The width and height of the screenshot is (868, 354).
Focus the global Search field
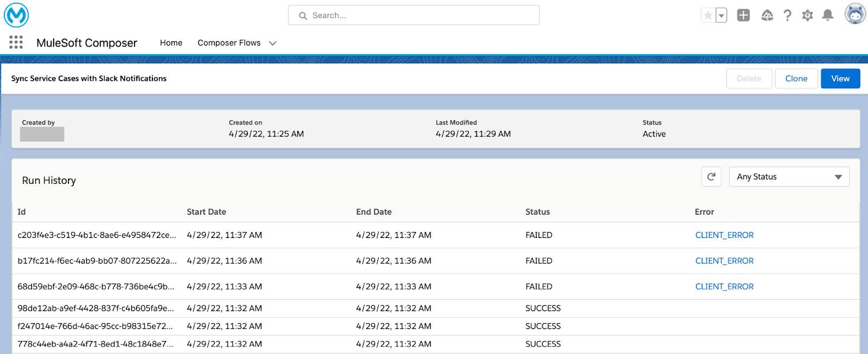(413, 15)
